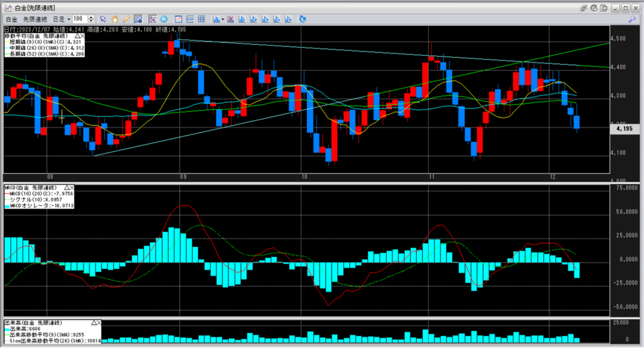This screenshot has height=348, width=644.
Task: Expand the indicator chart icon dropdown arrow
Action: tap(223, 19)
